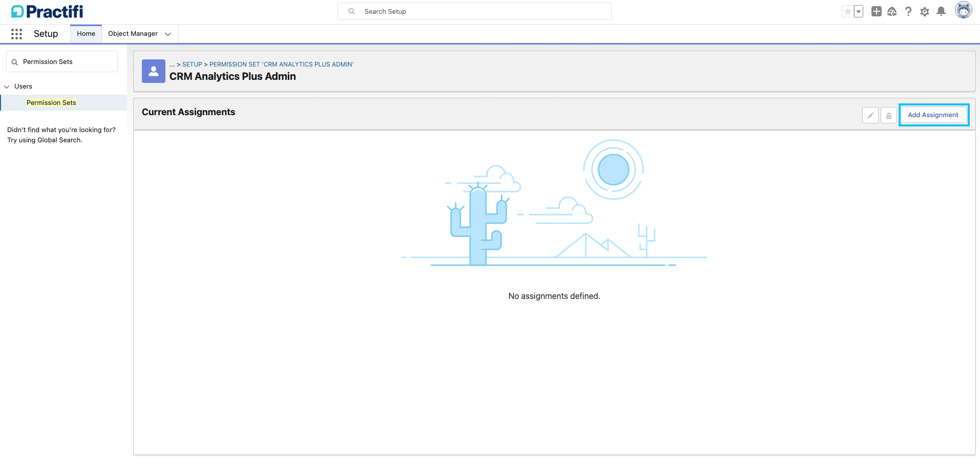Open the Object Manager tab

tap(133, 34)
